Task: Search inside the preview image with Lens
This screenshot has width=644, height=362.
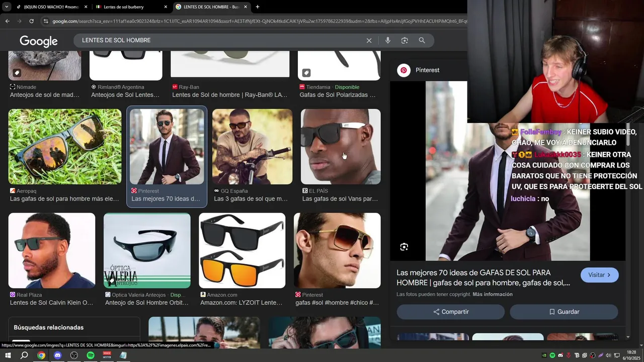Action: 404,247
